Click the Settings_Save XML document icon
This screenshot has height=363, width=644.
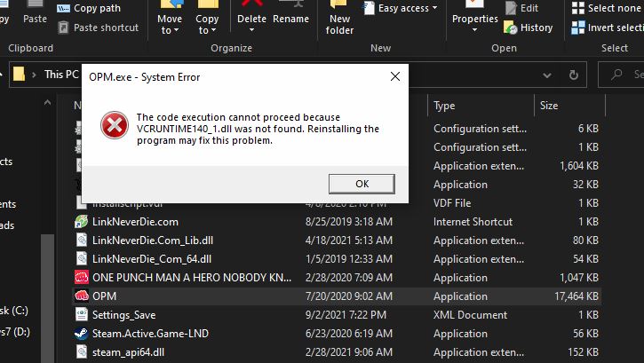pyautogui.click(x=82, y=315)
